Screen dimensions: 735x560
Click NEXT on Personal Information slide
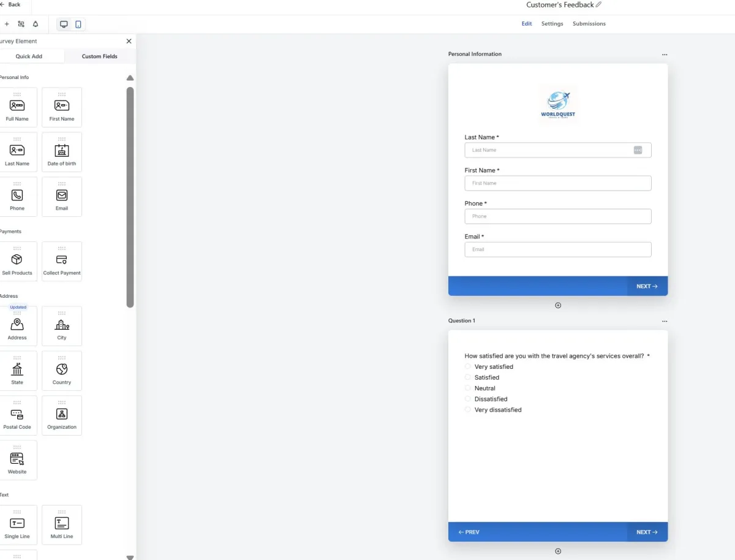tap(647, 286)
